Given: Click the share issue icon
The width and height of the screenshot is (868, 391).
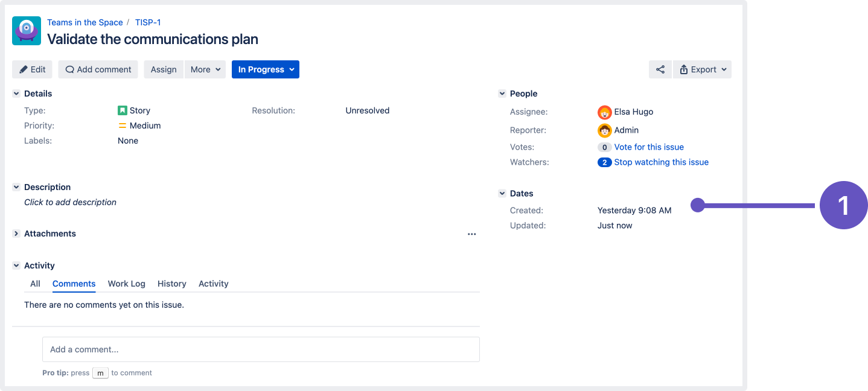Looking at the screenshot, I should click(x=660, y=69).
